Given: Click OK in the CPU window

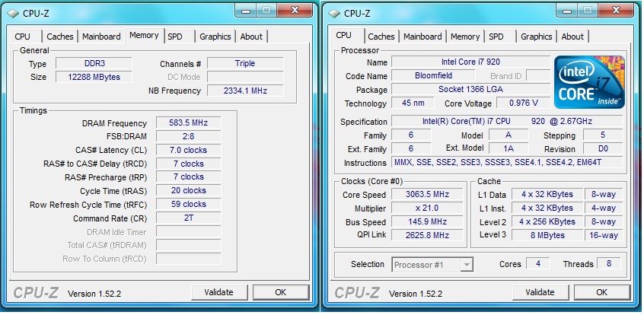Looking at the screenshot, I should [601, 292].
